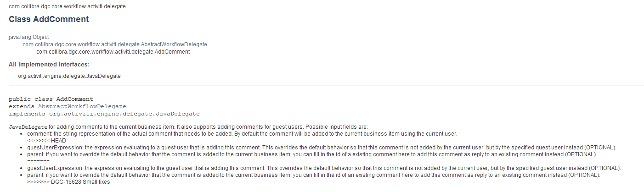Click the 'Class AddComment' heading
Image resolution: width=644 pixels, height=192 pixels.
49,20
